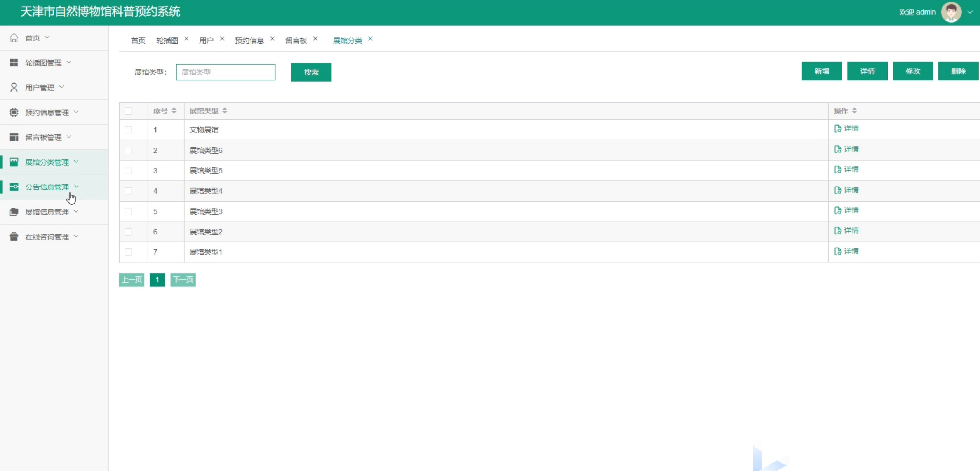
Task: Click the 留言板管理 board icon
Action: coord(14,137)
